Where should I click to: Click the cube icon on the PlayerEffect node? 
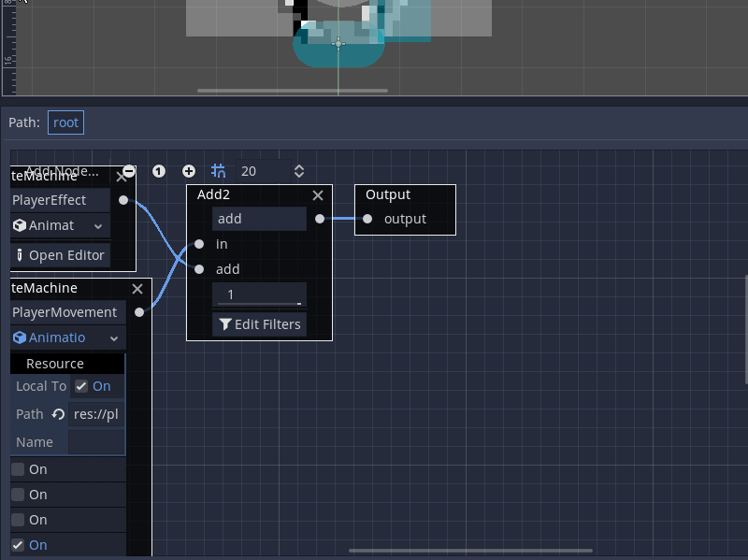[x=22, y=225]
